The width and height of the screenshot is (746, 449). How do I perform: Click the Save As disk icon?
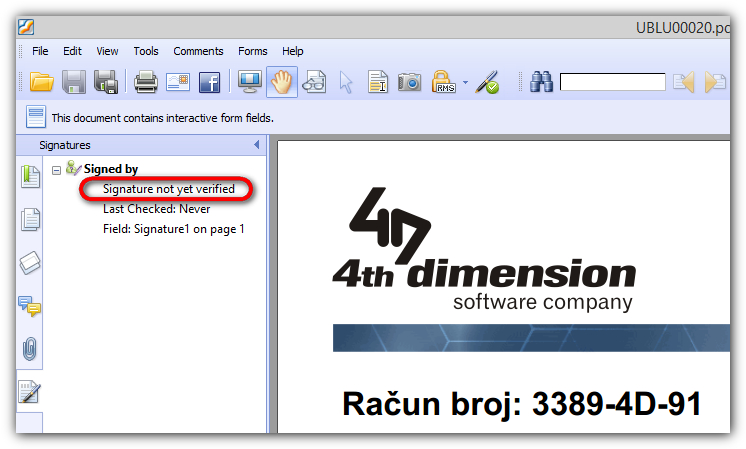point(106,82)
